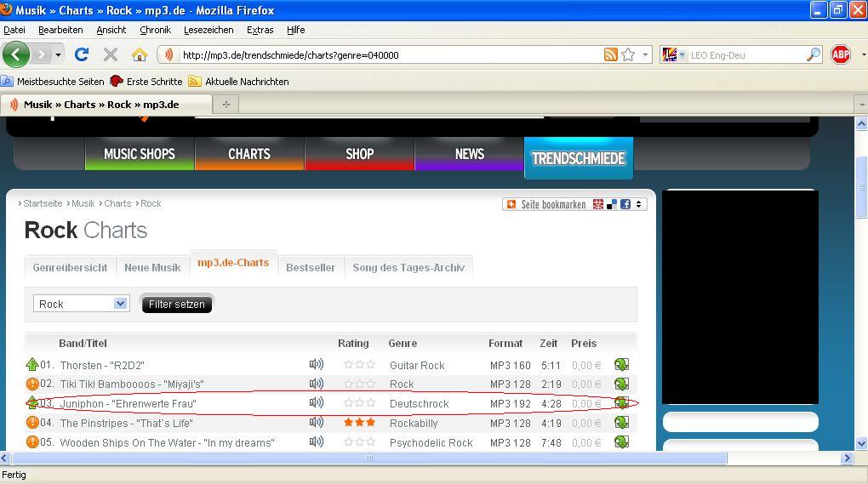This screenshot has width=868, height=484.
Task: Click the RSS feed icon in address bar
Action: click(611, 54)
